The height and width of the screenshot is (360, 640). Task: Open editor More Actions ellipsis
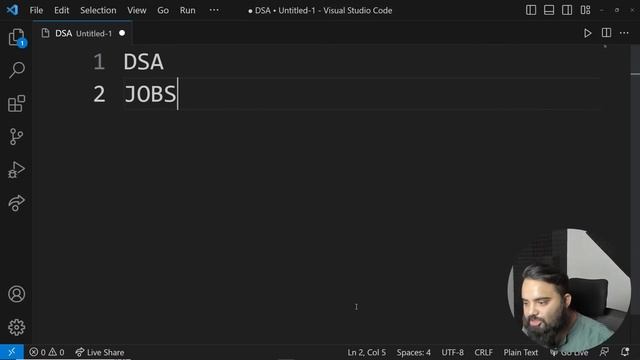[624, 33]
